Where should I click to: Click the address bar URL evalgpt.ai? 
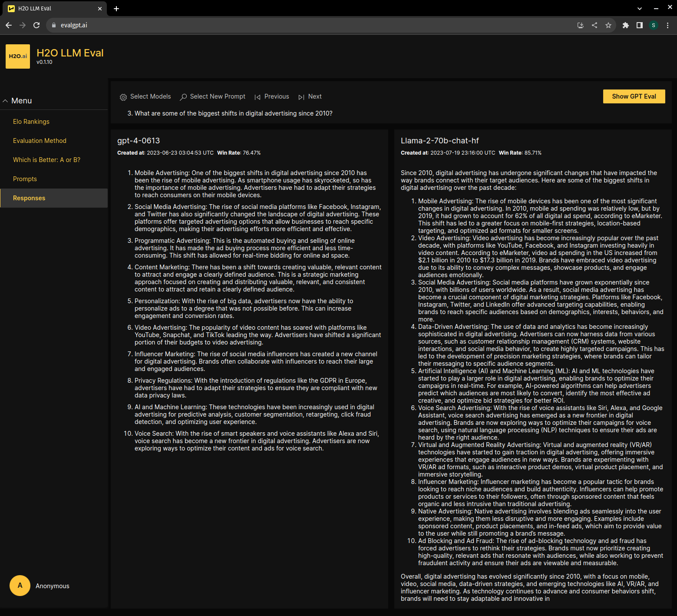(74, 25)
